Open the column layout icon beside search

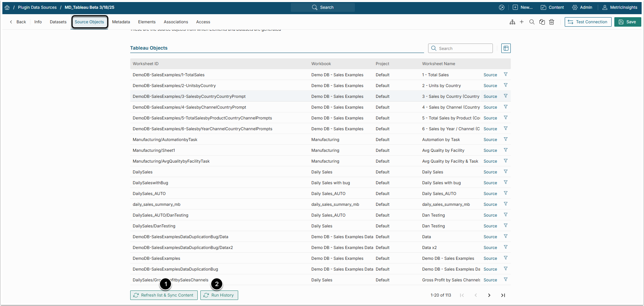[506, 48]
